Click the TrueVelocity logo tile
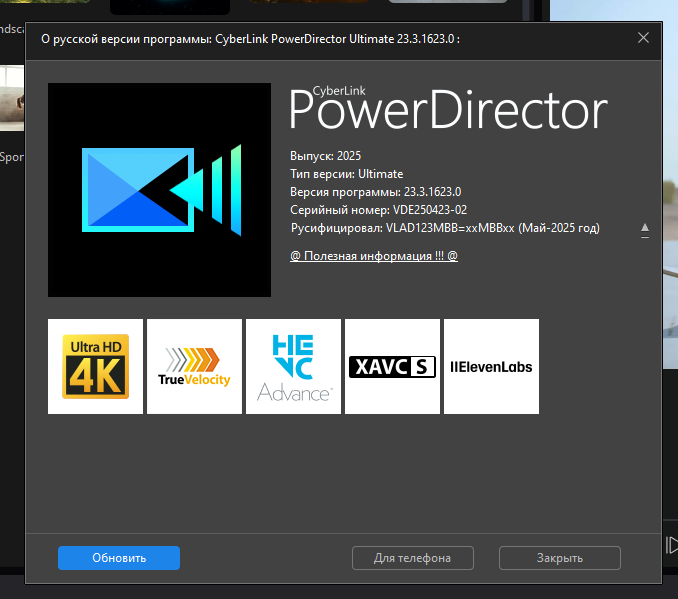The width and height of the screenshot is (678, 599). [194, 366]
